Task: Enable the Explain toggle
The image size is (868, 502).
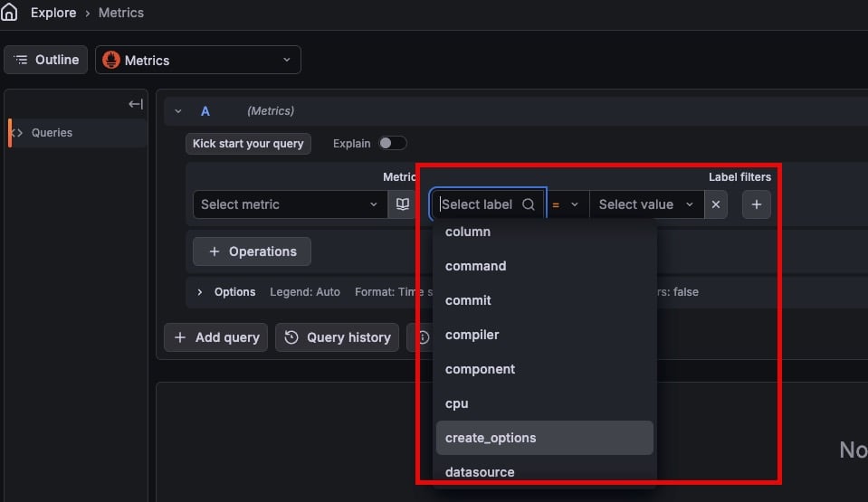Action: pos(393,143)
